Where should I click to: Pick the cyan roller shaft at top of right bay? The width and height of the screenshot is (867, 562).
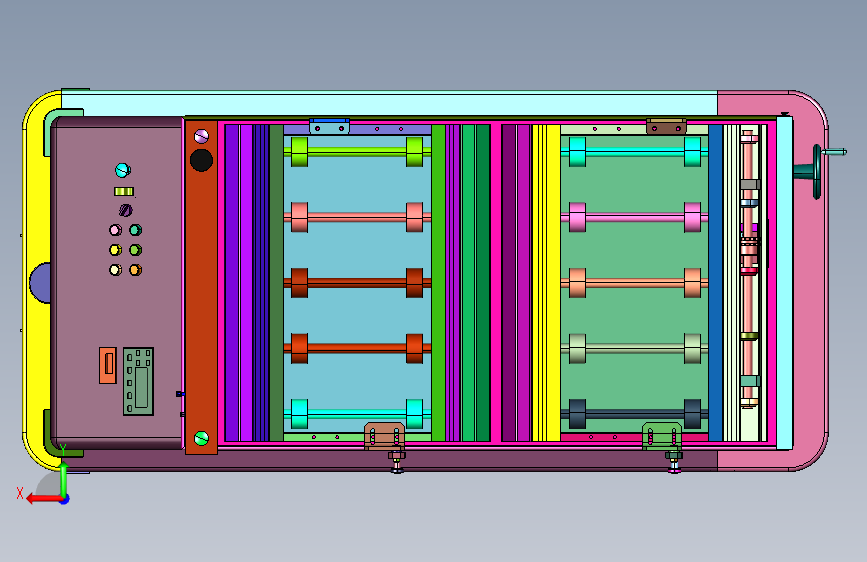coord(635,152)
